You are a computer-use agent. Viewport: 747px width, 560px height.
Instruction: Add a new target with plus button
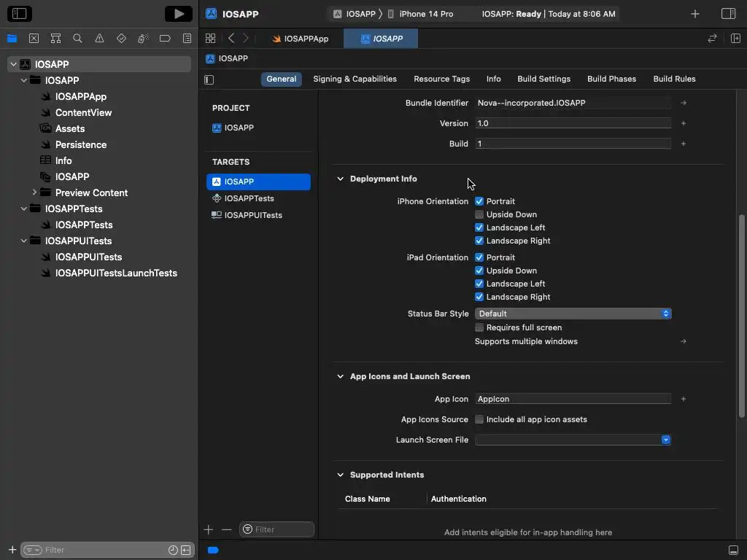tap(208, 529)
